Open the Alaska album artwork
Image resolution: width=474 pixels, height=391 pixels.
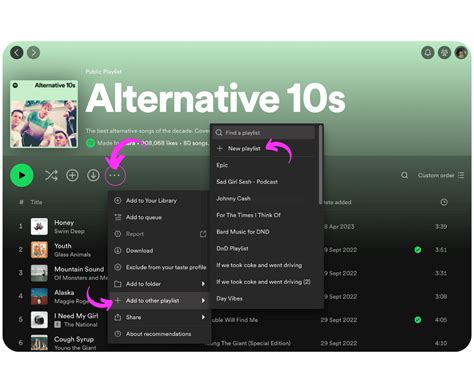(39, 296)
